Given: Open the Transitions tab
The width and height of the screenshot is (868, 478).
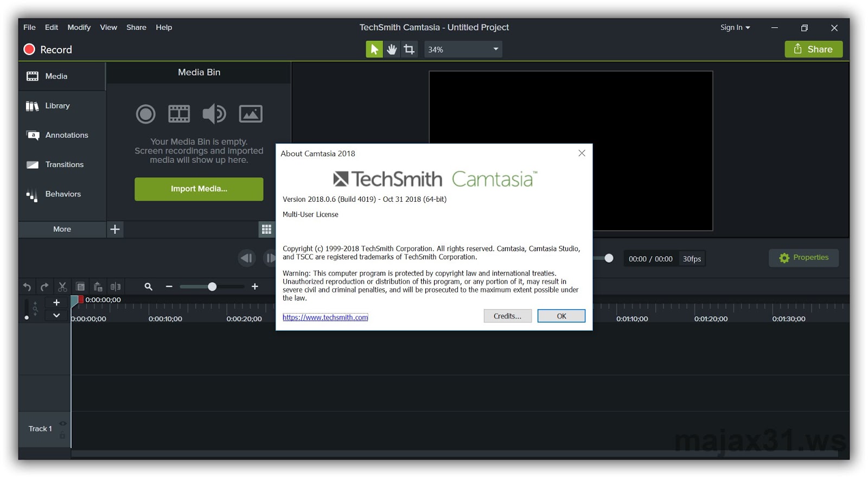Looking at the screenshot, I should click(x=62, y=164).
